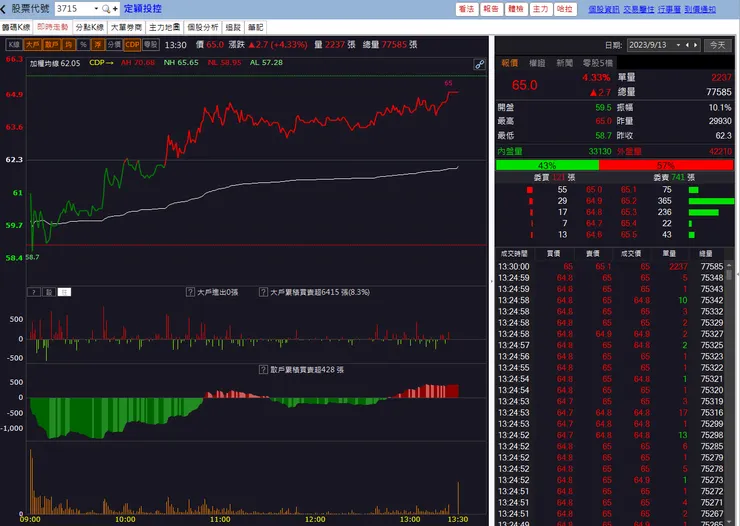Click the 今天 today button
Screen dimensions: 740x526
point(717,45)
